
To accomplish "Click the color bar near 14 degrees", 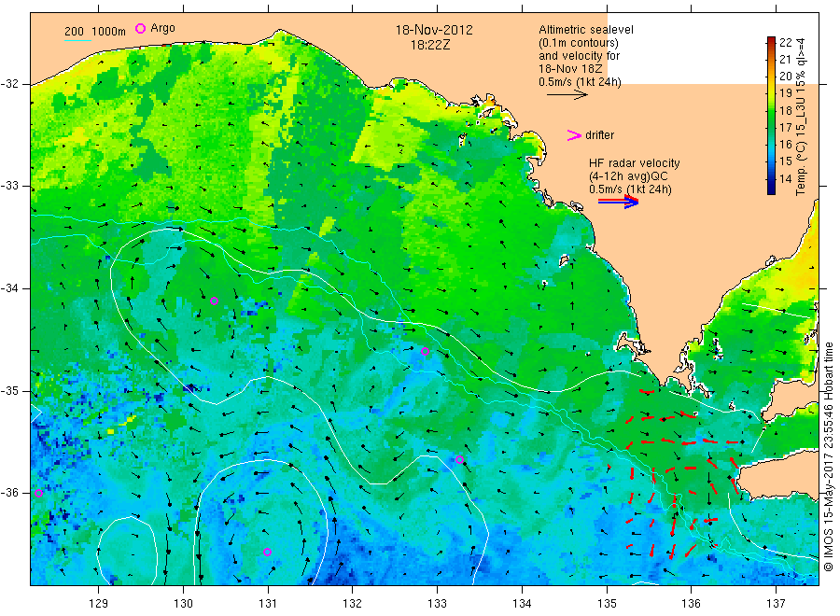I will (x=772, y=179).
